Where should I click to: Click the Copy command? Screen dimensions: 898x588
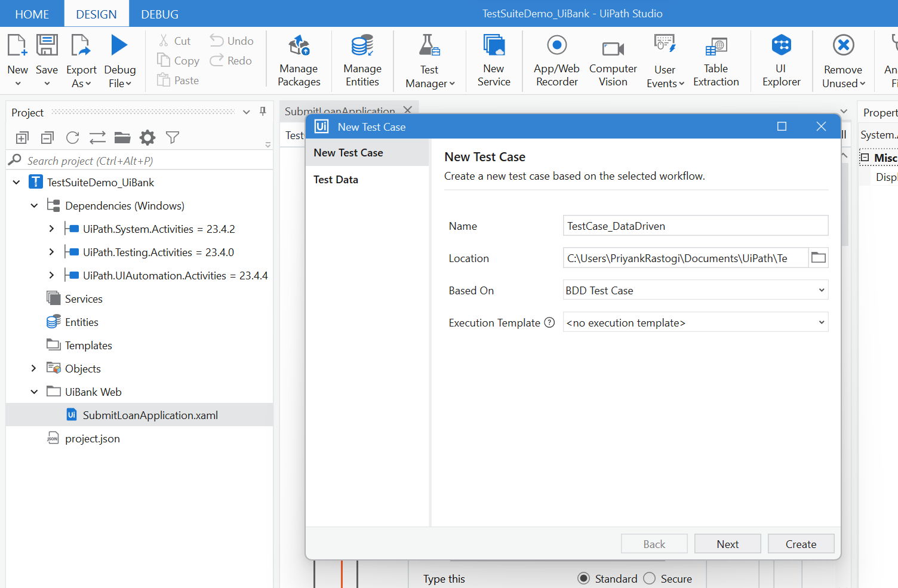(x=178, y=60)
